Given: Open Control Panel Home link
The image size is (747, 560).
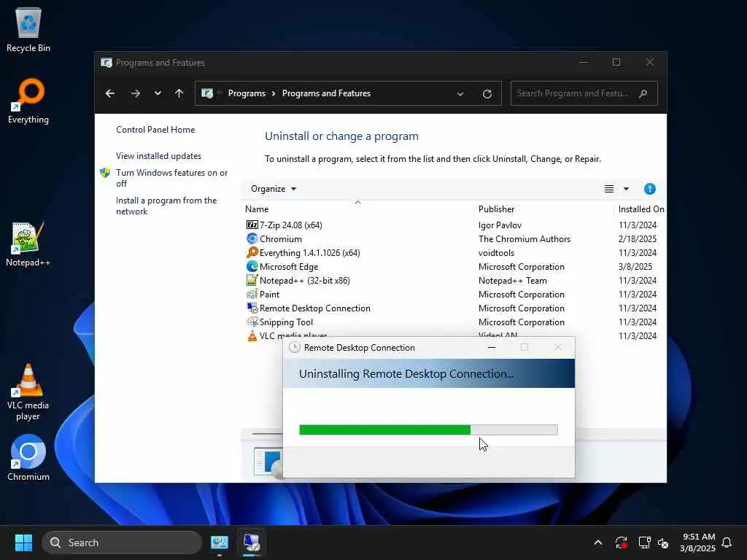Looking at the screenshot, I should [x=155, y=130].
